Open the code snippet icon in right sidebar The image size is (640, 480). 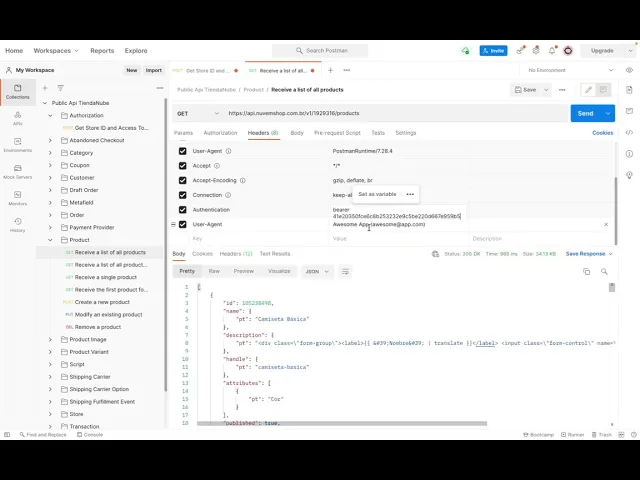click(629, 133)
